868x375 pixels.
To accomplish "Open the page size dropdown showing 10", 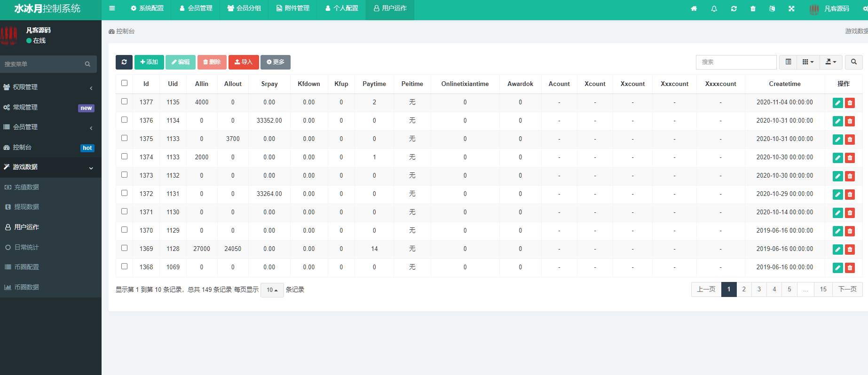I will (272, 290).
